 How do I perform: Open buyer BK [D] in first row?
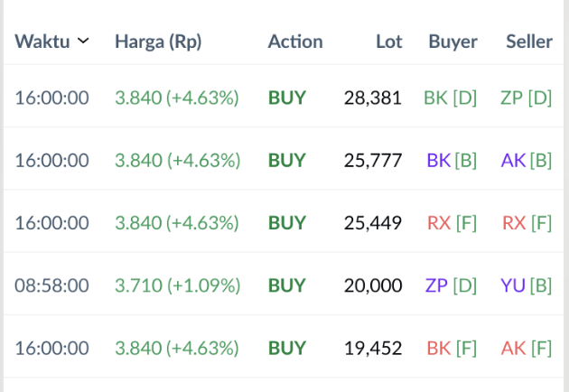coord(451,98)
